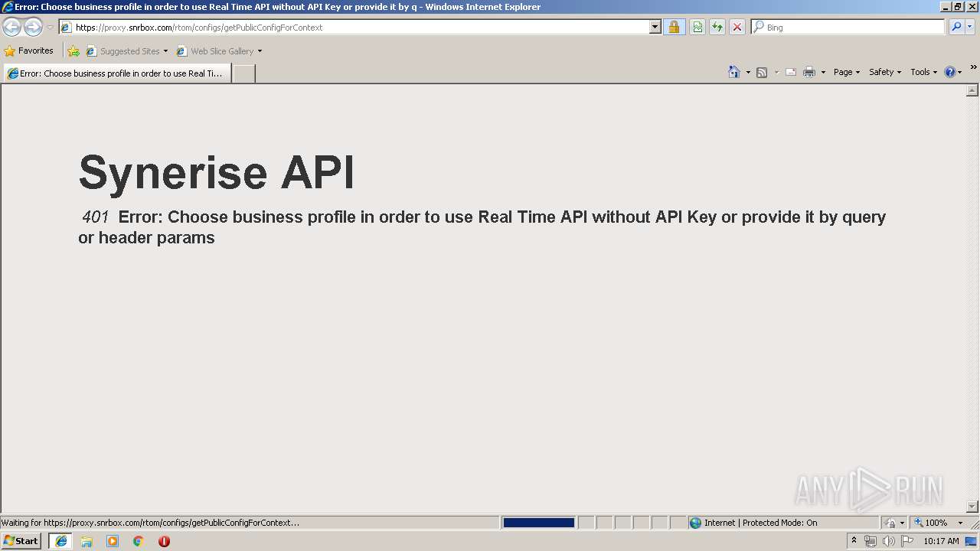This screenshot has height=551, width=980.
Task: Launch Google Chrome from the taskbar
Action: coord(139,541)
